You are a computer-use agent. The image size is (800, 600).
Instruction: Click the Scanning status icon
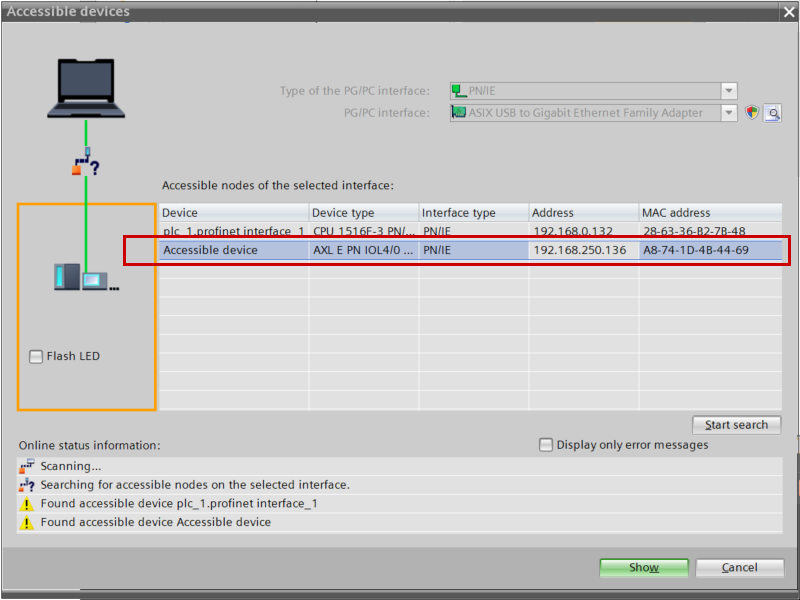(27, 466)
